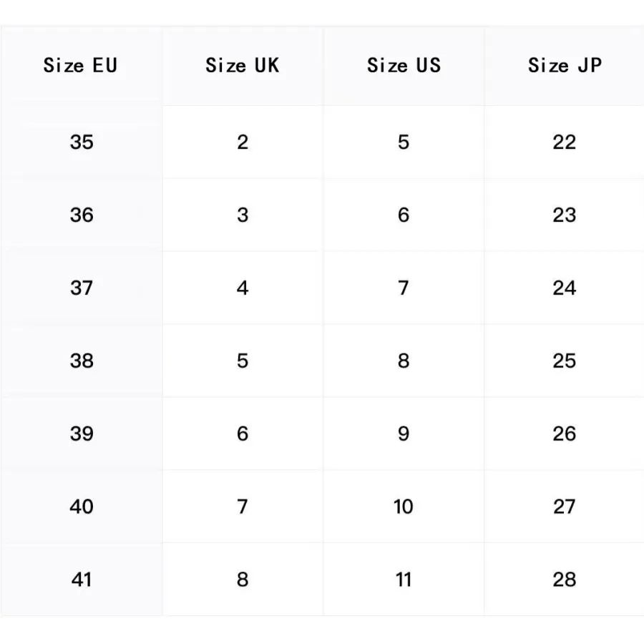Image resolution: width=644 pixels, height=644 pixels.
Task: Click JP size 27 cell
Action: [x=564, y=507]
